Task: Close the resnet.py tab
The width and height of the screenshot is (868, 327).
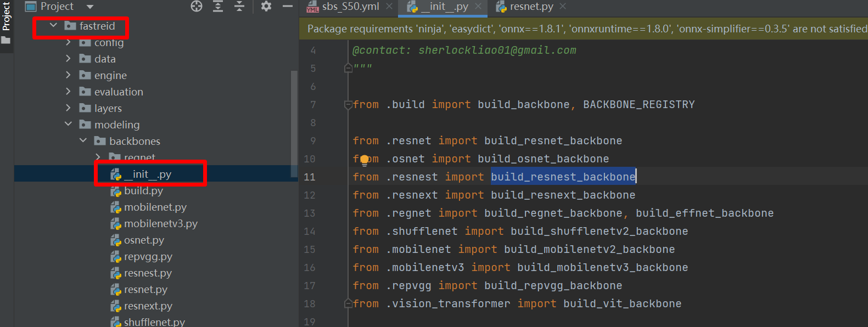Action: (563, 7)
